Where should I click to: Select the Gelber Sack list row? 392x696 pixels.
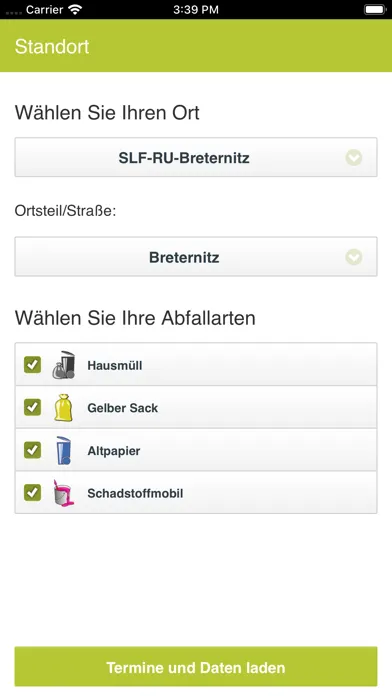coord(196,407)
